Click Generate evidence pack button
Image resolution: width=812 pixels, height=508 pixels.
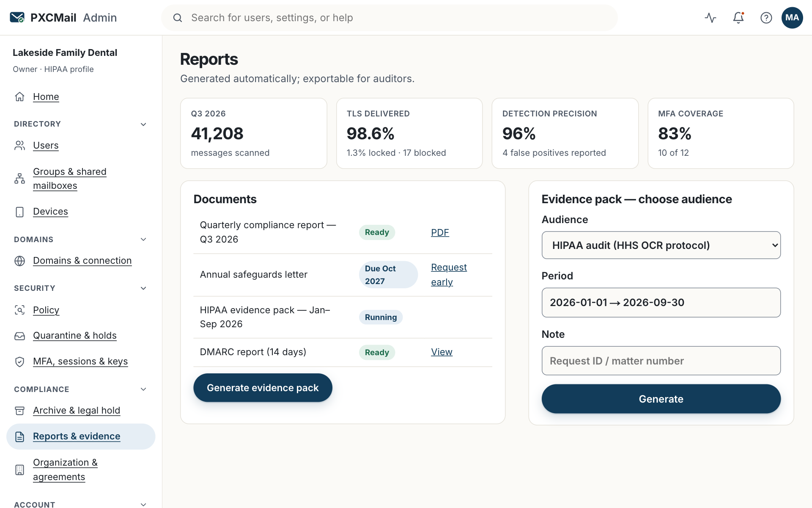click(x=263, y=388)
